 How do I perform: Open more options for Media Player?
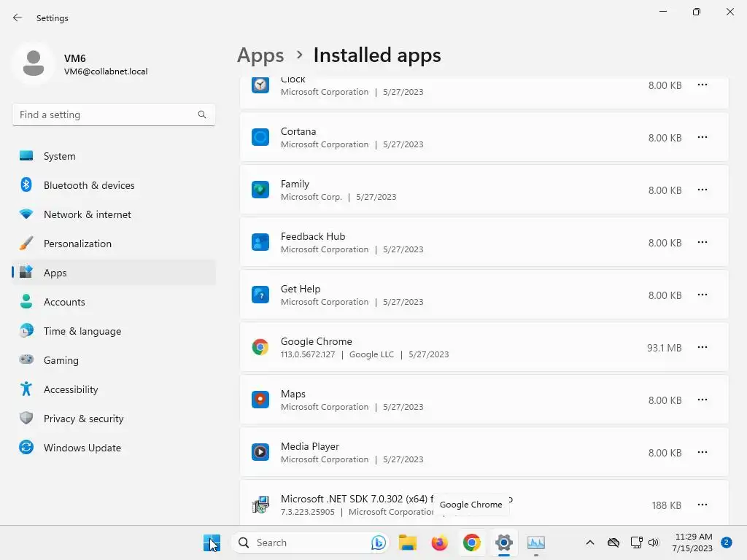point(703,452)
